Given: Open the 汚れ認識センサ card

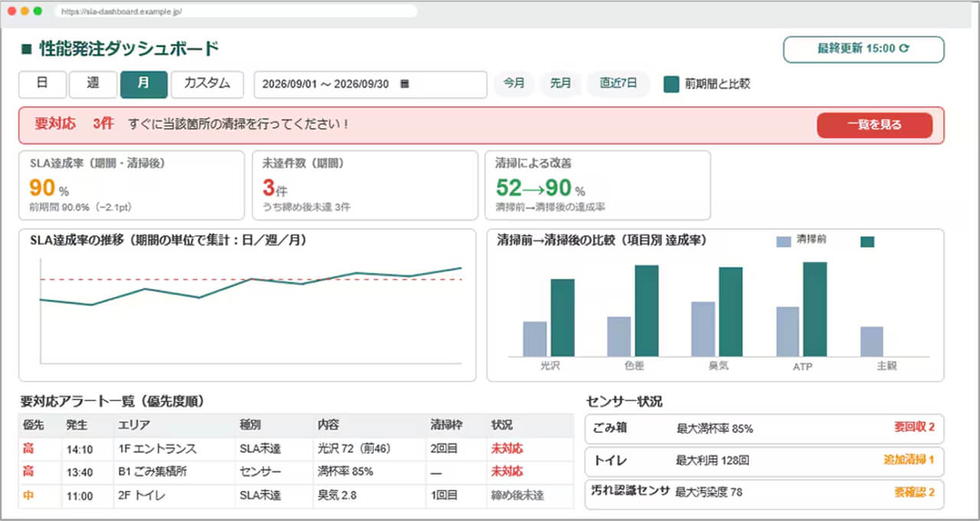Looking at the screenshot, I should point(764,493).
